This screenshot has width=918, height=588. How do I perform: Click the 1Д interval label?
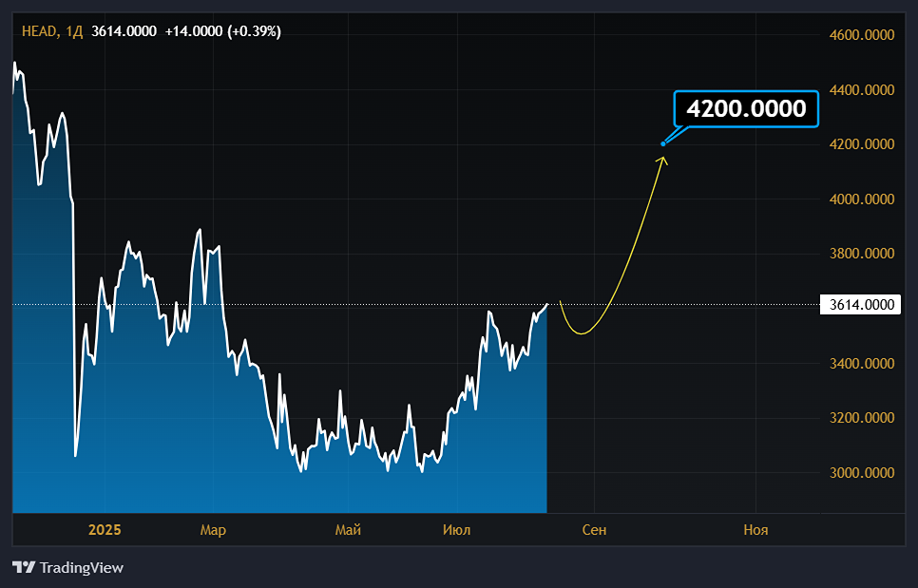(74, 31)
